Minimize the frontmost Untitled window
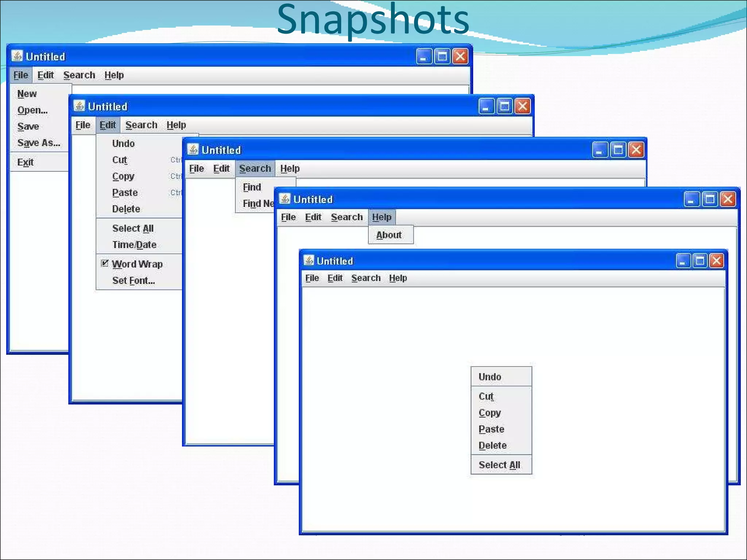Image resolution: width=747 pixels, height=560 pixels. [683, 261]
